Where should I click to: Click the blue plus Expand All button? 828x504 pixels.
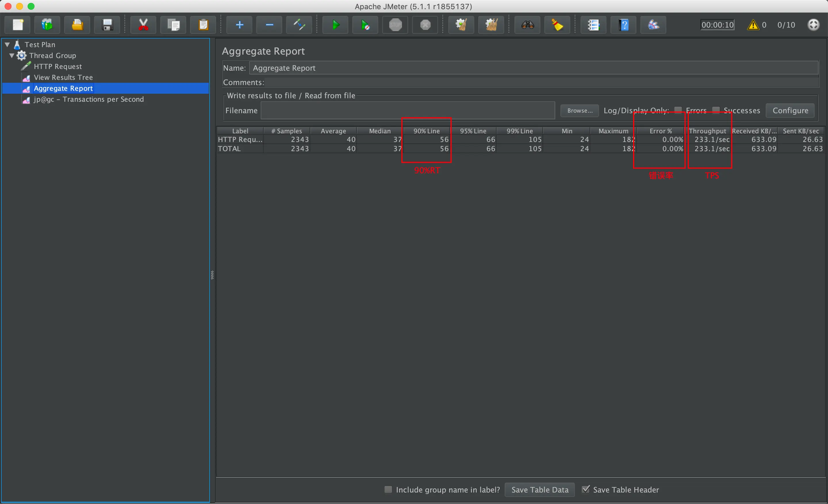[239, 25]
